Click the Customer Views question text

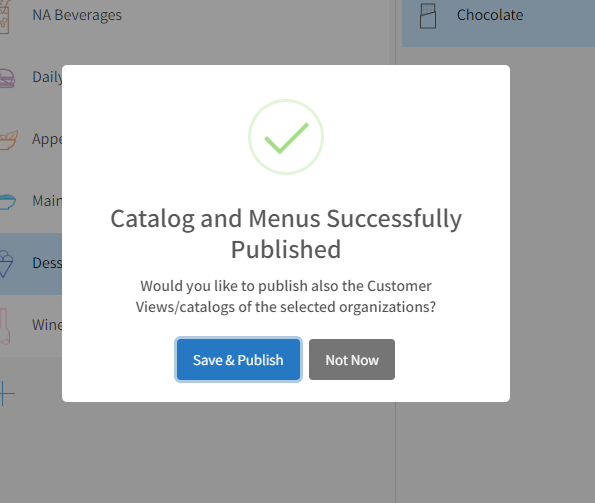[286, 296]
